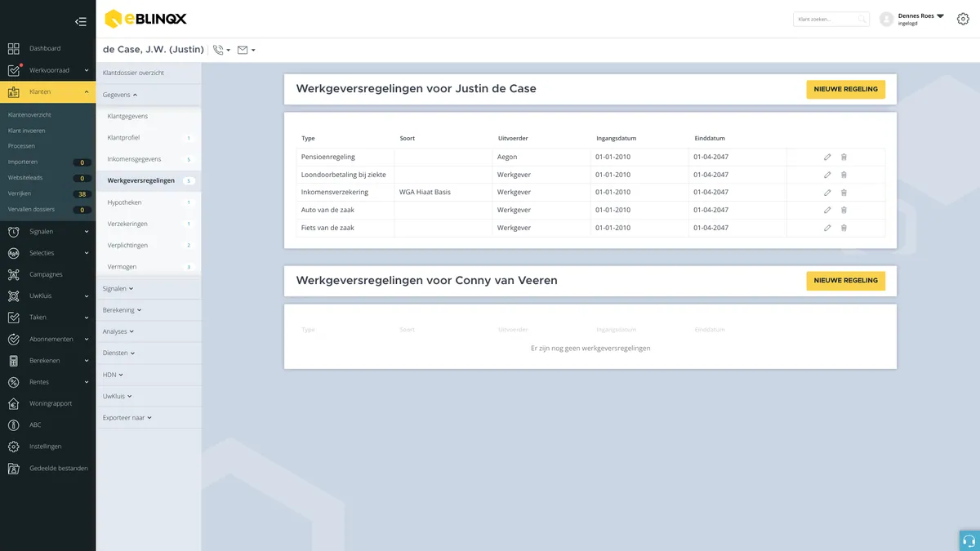
Task: Delete the Auto van de zaak row
Action: (x=844, y=210)
